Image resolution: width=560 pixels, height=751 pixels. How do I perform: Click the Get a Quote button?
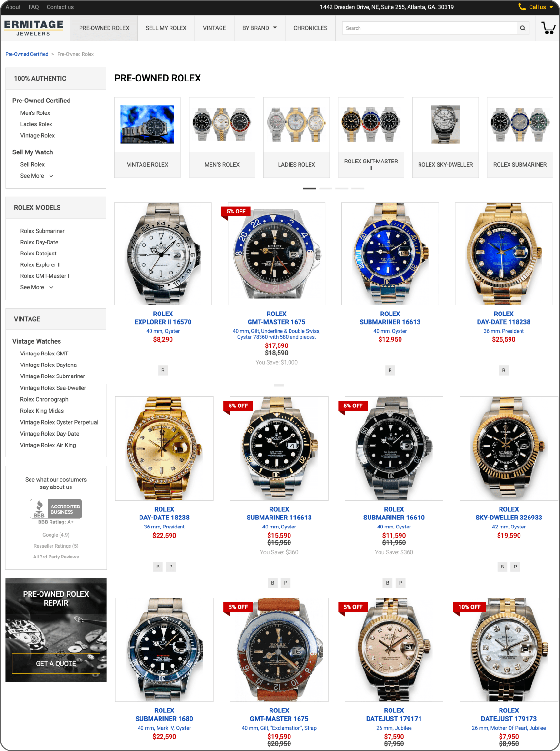(x=56, y=664)
